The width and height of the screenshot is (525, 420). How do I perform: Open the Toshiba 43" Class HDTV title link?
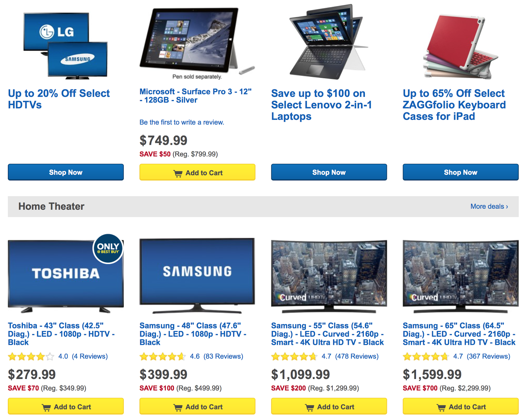[61, 334]
